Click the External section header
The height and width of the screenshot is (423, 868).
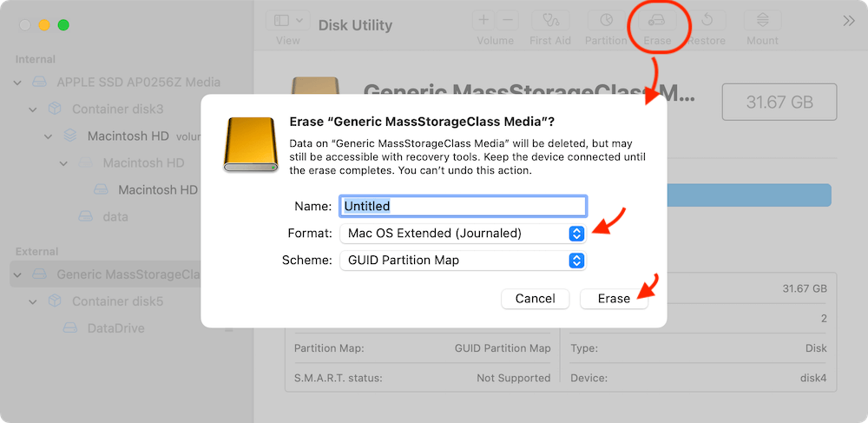click(36, 251)
